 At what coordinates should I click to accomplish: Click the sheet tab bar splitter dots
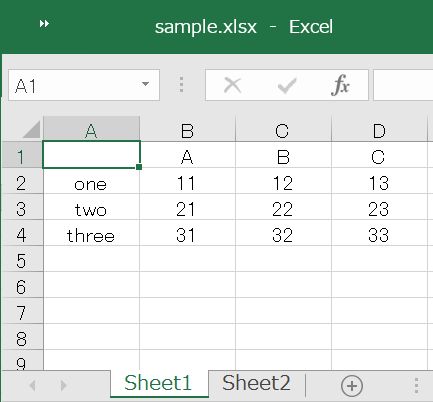[416, 386]
